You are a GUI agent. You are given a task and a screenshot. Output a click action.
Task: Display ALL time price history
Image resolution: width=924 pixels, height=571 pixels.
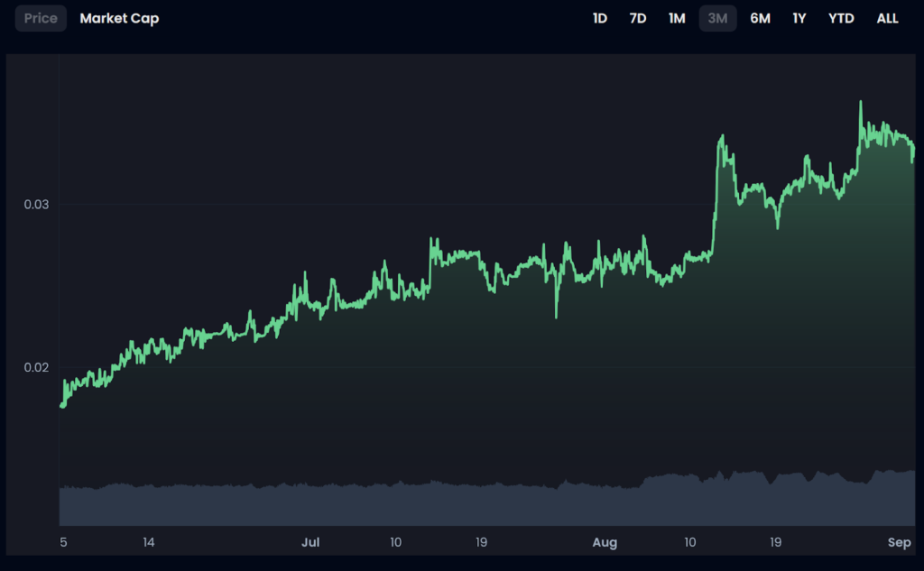887,18
